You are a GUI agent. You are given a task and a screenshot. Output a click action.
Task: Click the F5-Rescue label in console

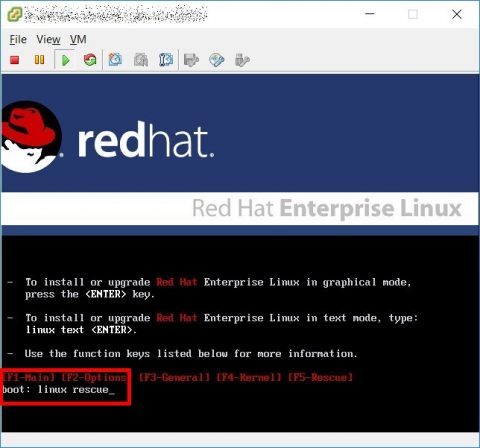pyautogui.click(x=320, y=377)
